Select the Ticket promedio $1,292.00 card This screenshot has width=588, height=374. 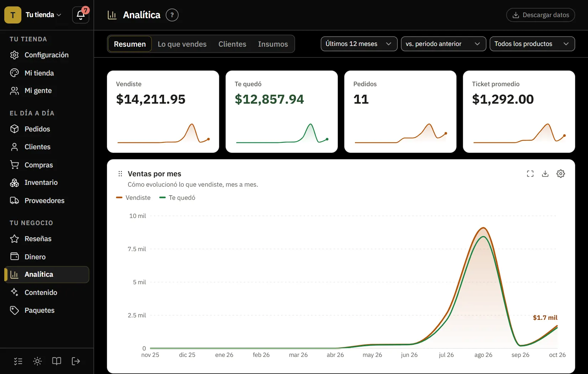(x=519, y=111)
